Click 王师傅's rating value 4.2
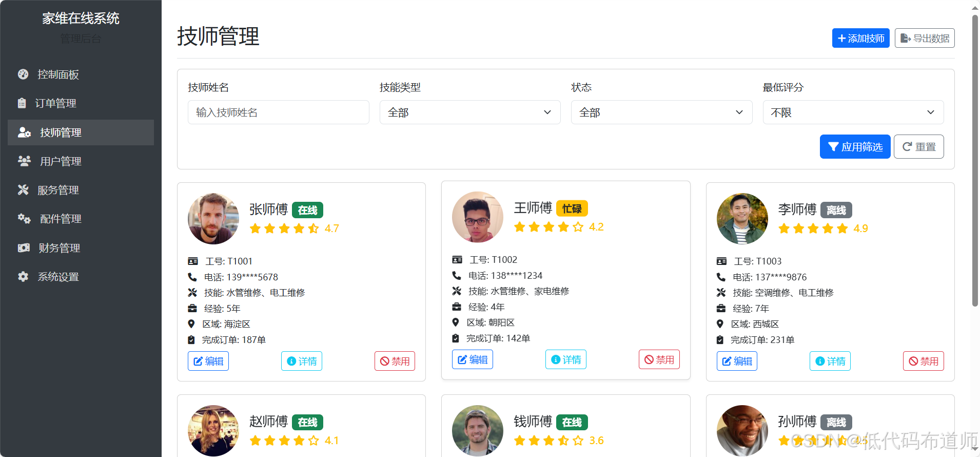The width and height of the screenshot is (980, 457). point(596,227)
